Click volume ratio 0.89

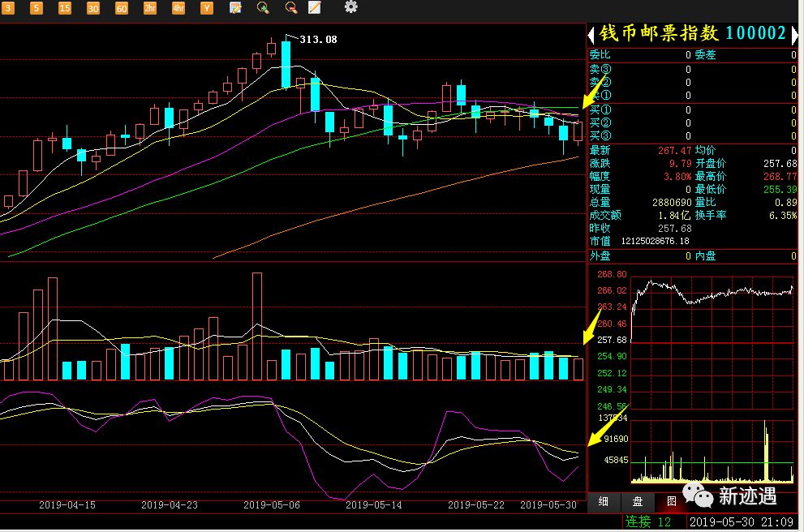786,203
